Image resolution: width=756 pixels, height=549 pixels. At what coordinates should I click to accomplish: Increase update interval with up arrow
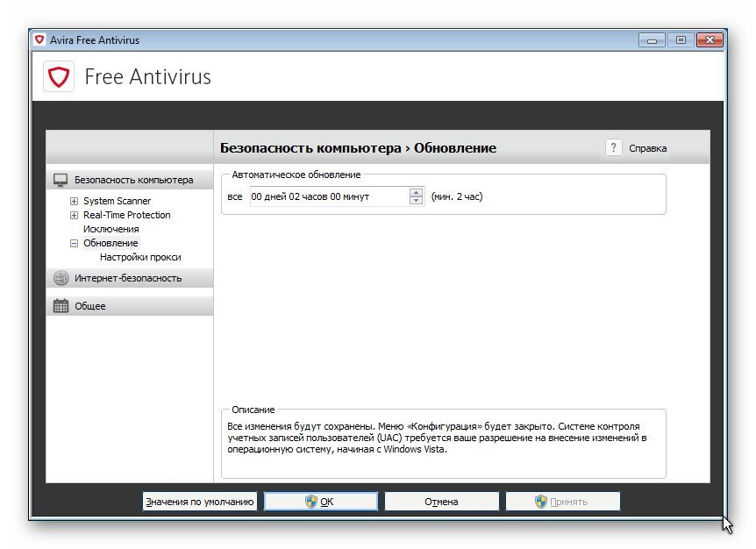416,192
